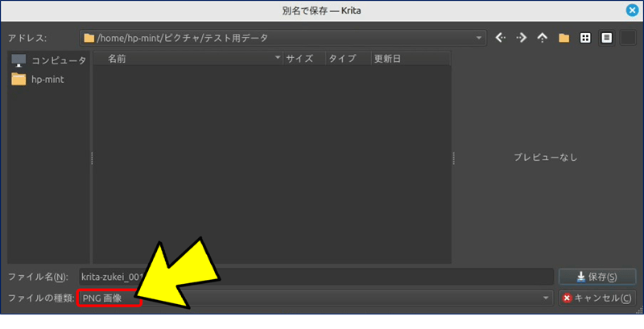Viewport: 644px width, 329px height.
Task: Close the 別名で保存 dialog window
Action: point(632,10)
